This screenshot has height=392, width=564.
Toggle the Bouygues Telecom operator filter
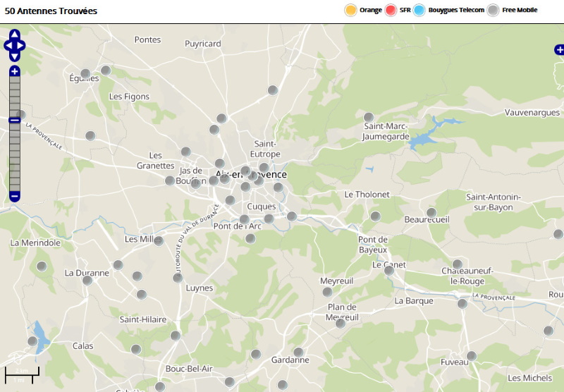coord(420,10)
